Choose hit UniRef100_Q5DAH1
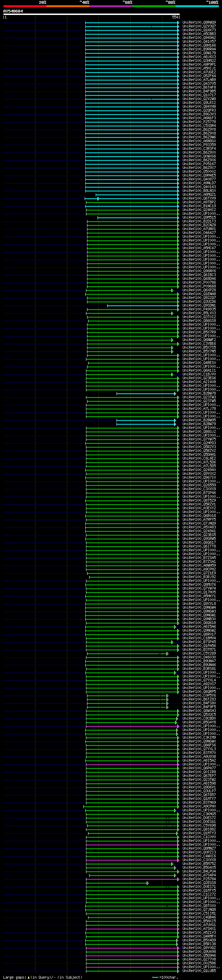 (199, 455)
